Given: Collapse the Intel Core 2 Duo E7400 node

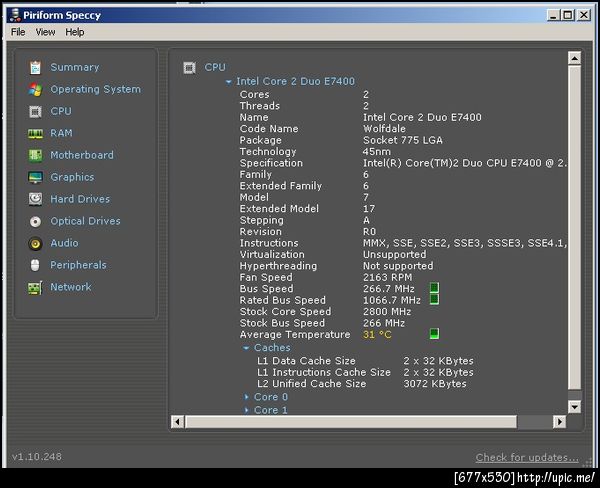Looking at the screenshot, I should (x=228, y=82).
